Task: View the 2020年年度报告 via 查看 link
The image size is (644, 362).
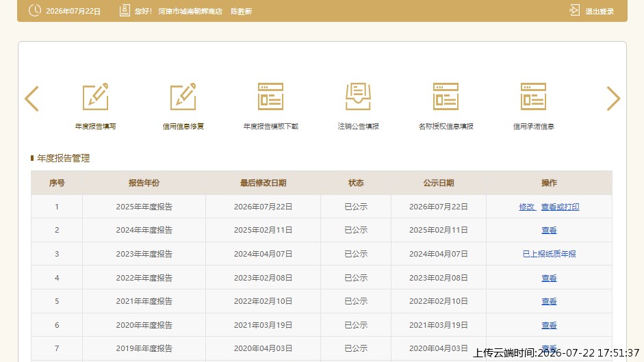Action: coord(549,325)
